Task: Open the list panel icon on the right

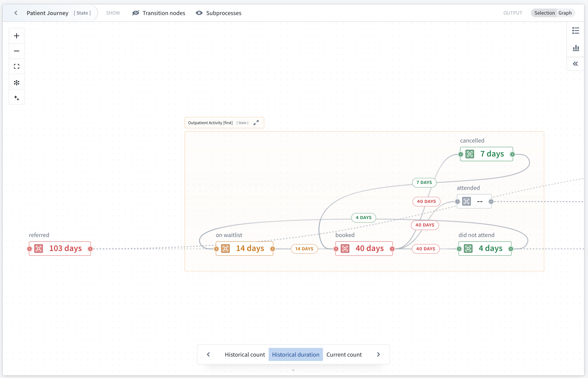Action: (576, 30)
